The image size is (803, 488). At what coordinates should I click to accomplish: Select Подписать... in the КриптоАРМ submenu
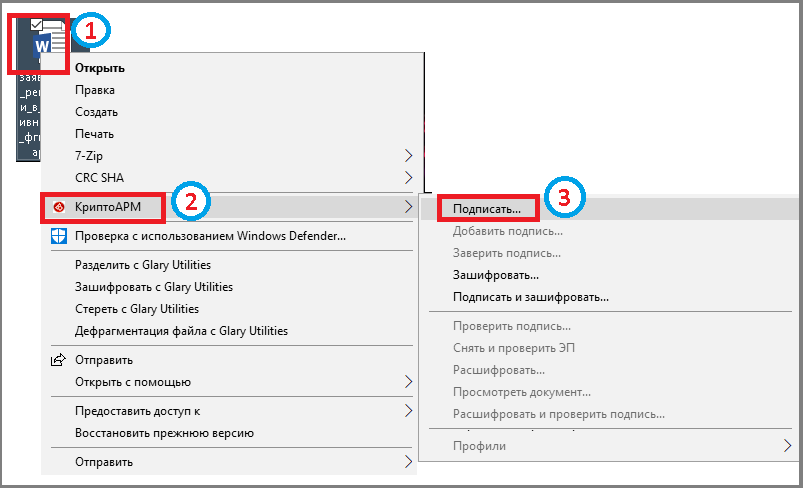[487, 209]
